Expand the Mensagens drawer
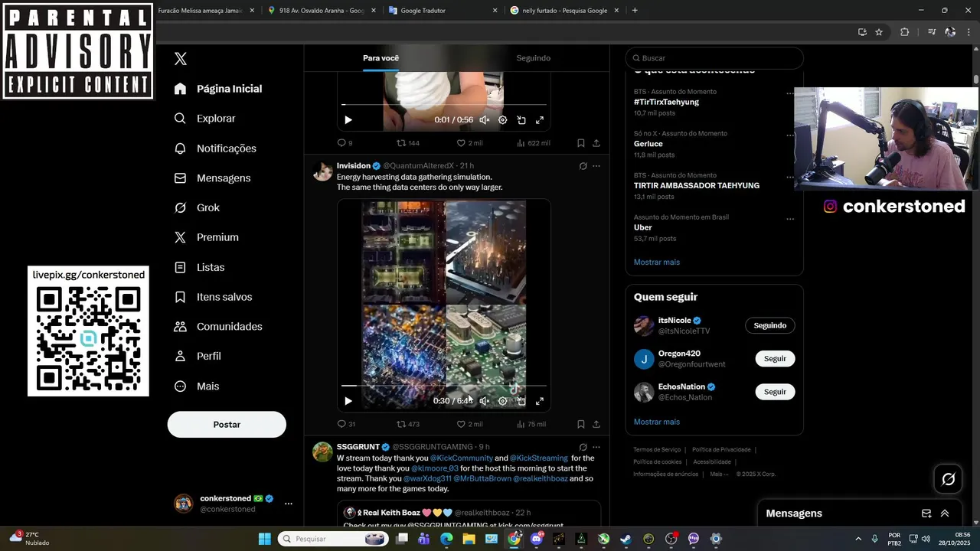980x551 pixels. click(945, 514)
